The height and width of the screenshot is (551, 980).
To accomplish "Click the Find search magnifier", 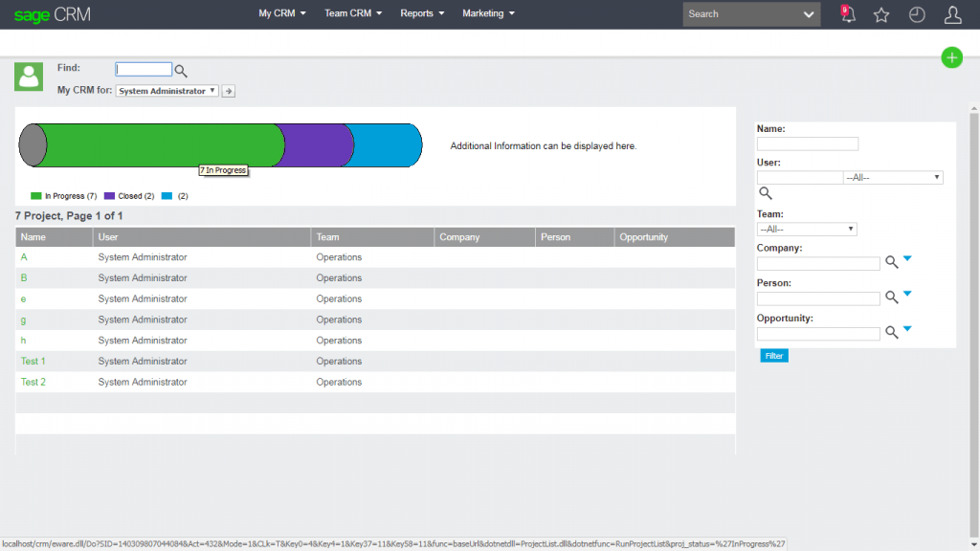I will [180, 69].
